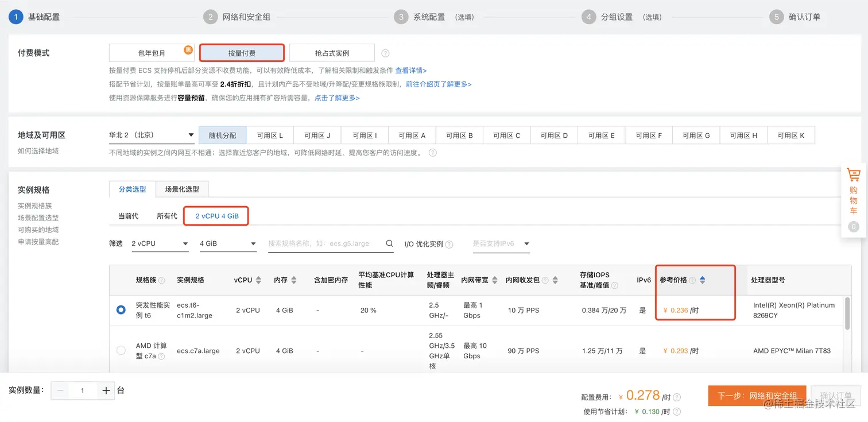Click the help icon beside 使用节省计划 price
The image size is (868, 422).
pos(677,412)
